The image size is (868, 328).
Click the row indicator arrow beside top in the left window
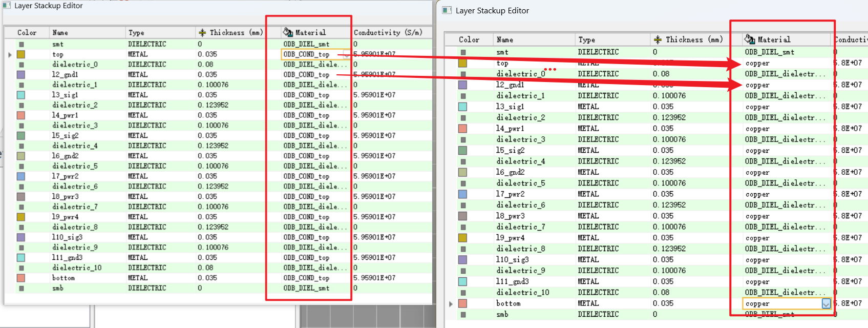pyautogui.click(x=10, y=54)
